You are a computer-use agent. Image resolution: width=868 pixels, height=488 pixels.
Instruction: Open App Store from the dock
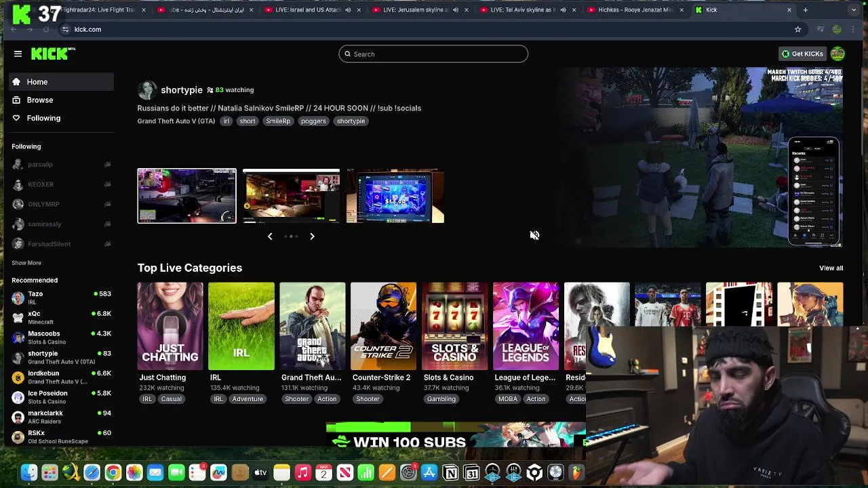429,473
